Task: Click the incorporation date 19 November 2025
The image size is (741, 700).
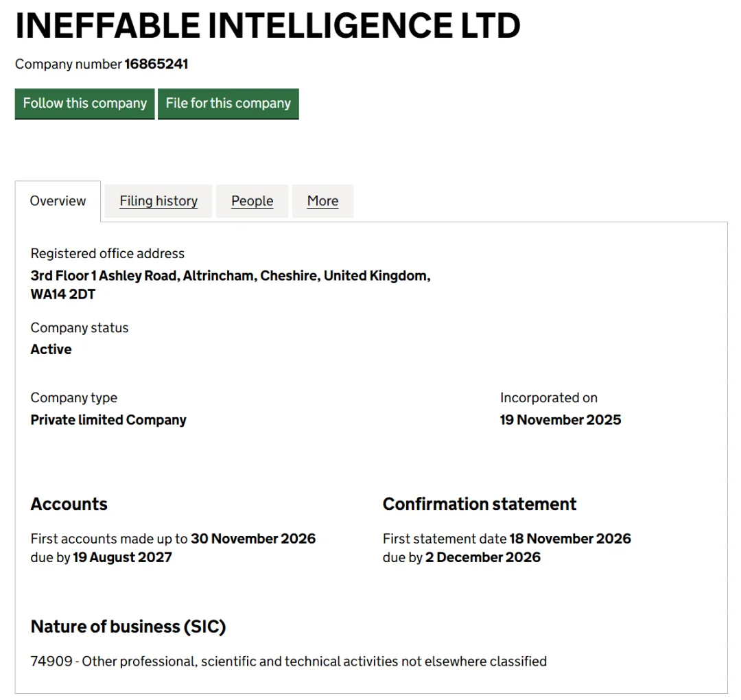Action: coord(560,420)
